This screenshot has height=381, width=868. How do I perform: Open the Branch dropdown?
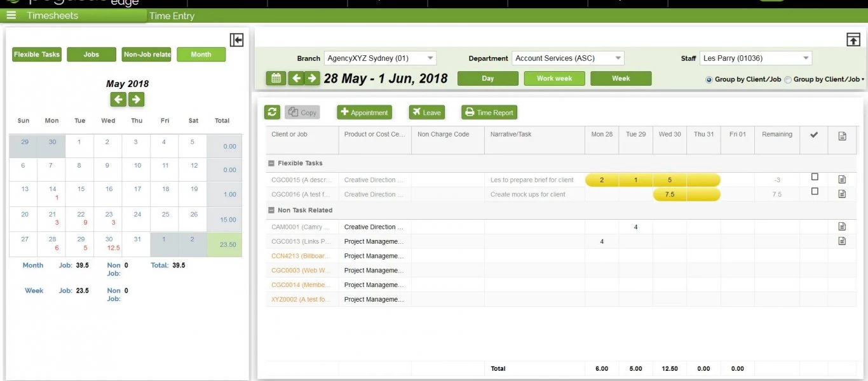[x=380, y=58]
